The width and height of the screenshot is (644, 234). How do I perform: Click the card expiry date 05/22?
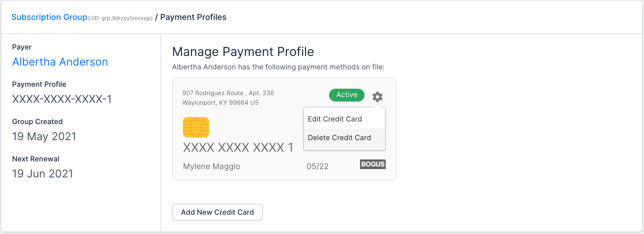point(317,166)
